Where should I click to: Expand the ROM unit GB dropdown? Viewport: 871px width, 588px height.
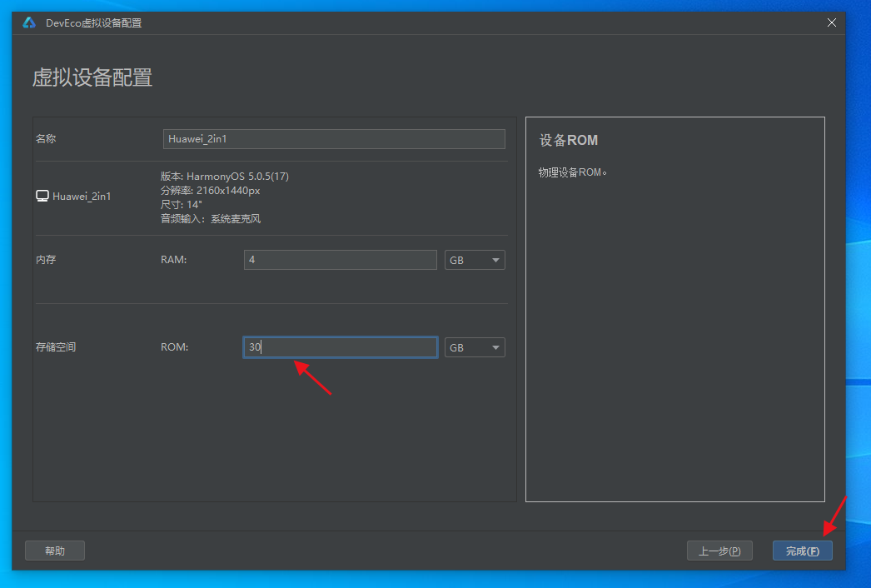(475, 347)
